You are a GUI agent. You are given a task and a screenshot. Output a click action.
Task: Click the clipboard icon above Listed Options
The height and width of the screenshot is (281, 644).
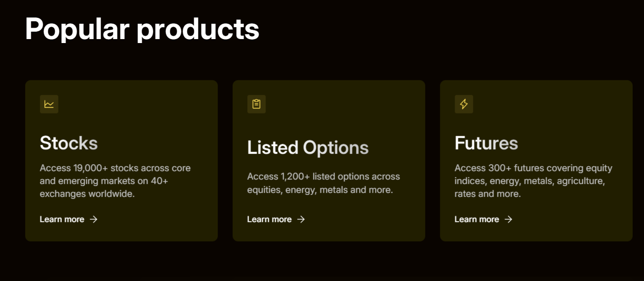coord(256,104)
